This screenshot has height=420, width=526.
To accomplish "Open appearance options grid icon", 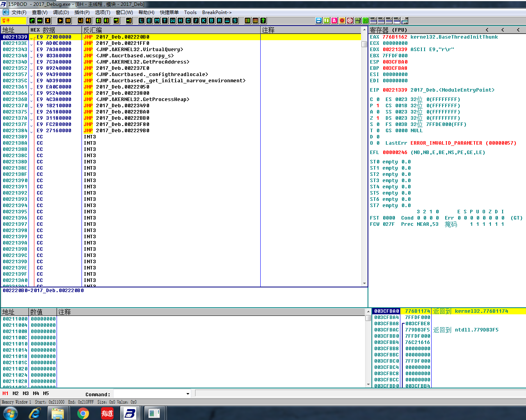I will 255,20.
